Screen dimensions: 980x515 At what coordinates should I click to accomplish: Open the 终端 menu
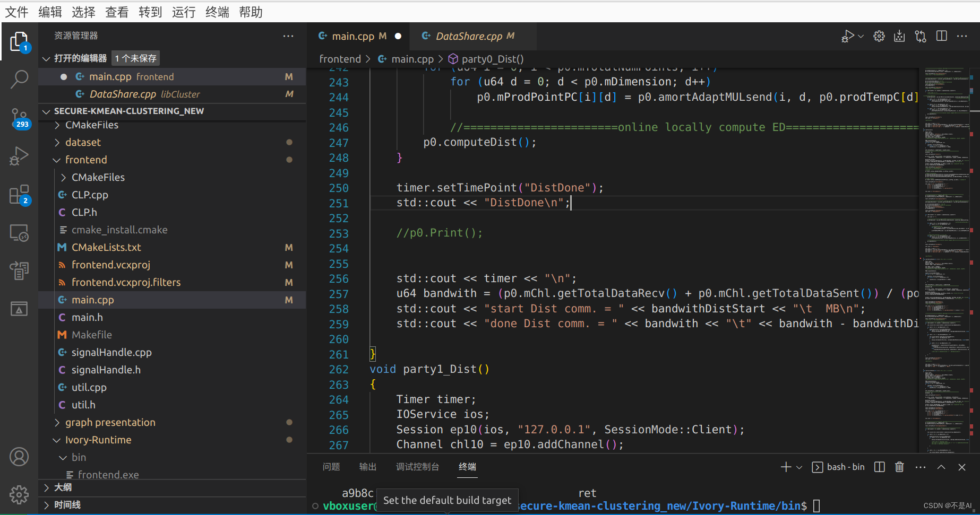pyautogui.click(x=217, y=12)
